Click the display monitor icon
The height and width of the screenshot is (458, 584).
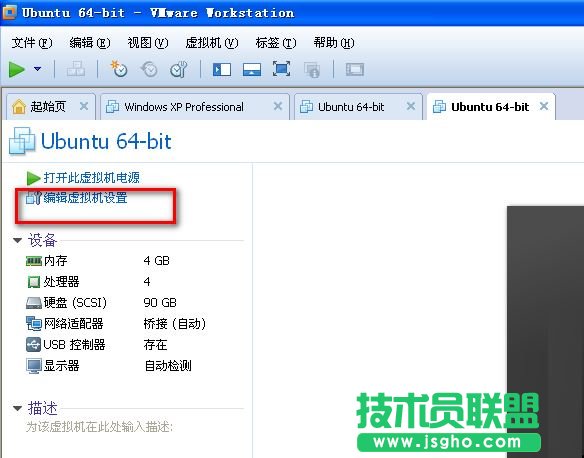click(34, 366)
